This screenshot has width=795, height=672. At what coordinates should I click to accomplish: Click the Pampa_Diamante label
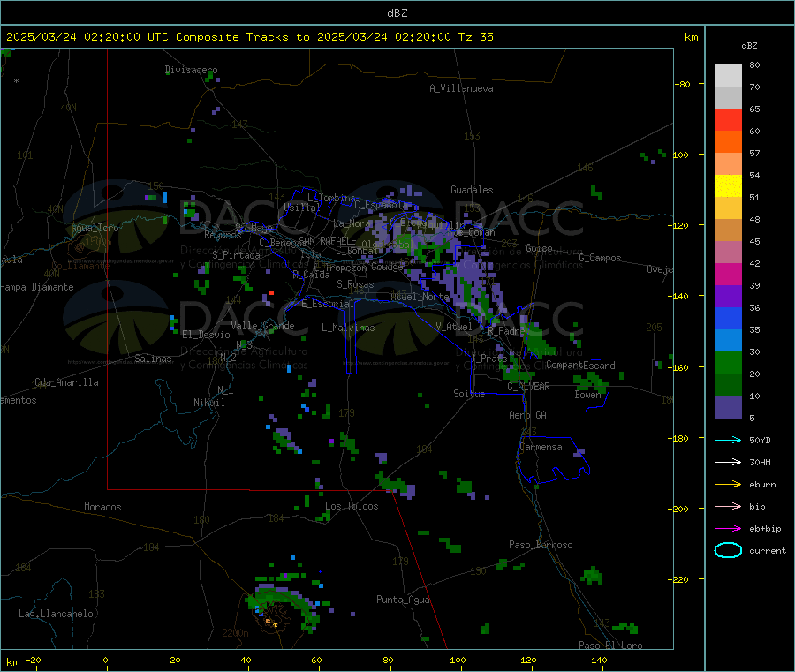click(x=37, y=287)
